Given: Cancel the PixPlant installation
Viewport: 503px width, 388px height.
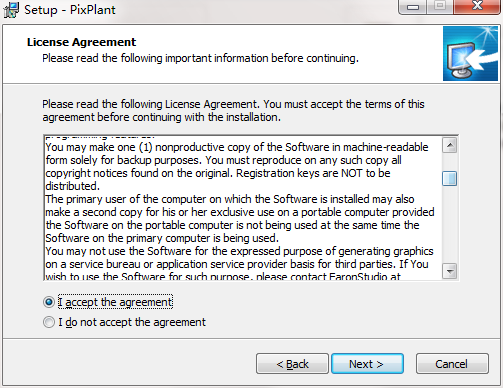Looking at the screenshot, I should click(452, 364).
